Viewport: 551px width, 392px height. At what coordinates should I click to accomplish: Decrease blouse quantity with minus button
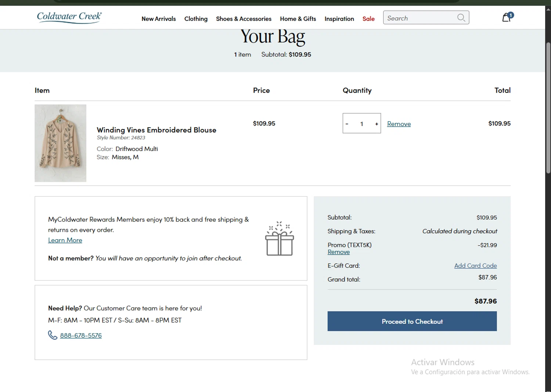(x=347, y=124)
